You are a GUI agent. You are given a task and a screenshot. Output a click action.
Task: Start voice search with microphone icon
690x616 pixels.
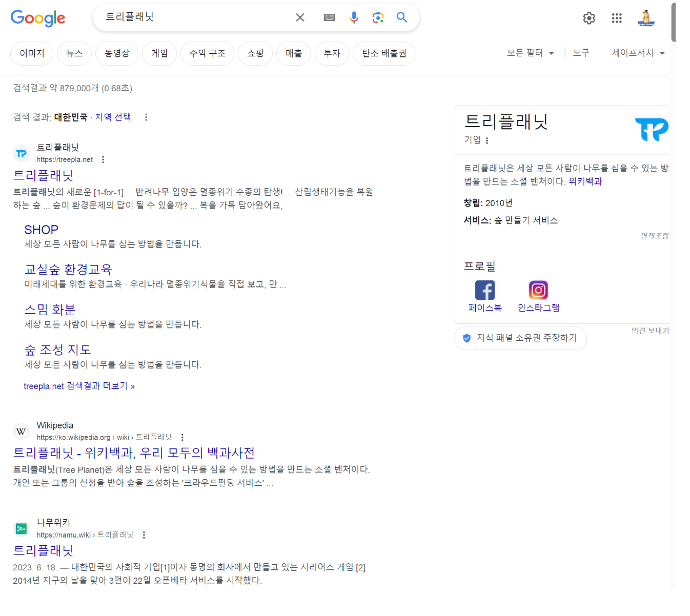click(x=354, y=17)
